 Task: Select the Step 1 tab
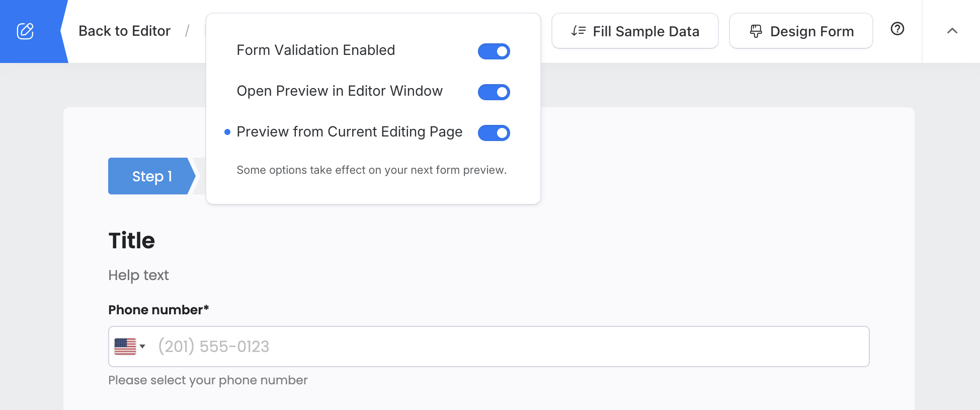[151, 176]
